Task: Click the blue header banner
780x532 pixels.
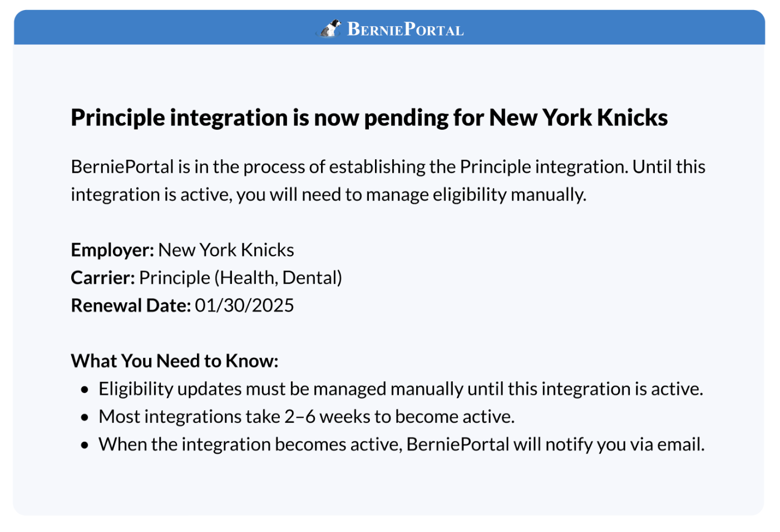Action: 389,27
